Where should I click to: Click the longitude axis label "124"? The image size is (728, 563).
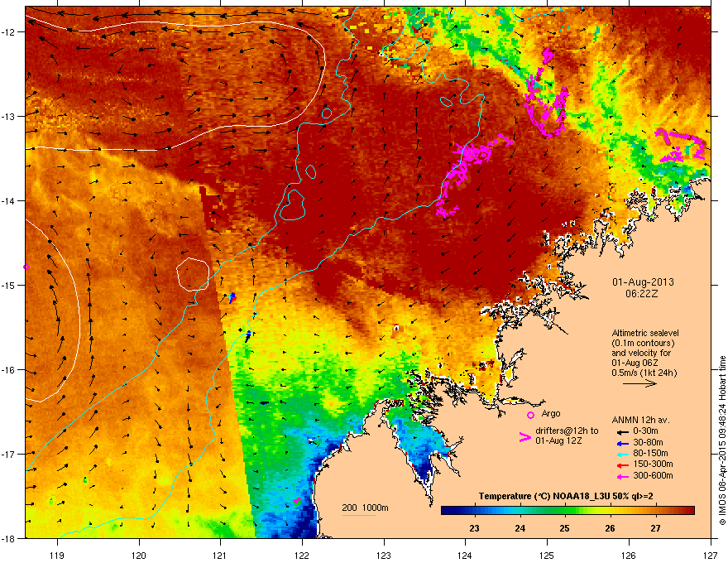(465, 555)
